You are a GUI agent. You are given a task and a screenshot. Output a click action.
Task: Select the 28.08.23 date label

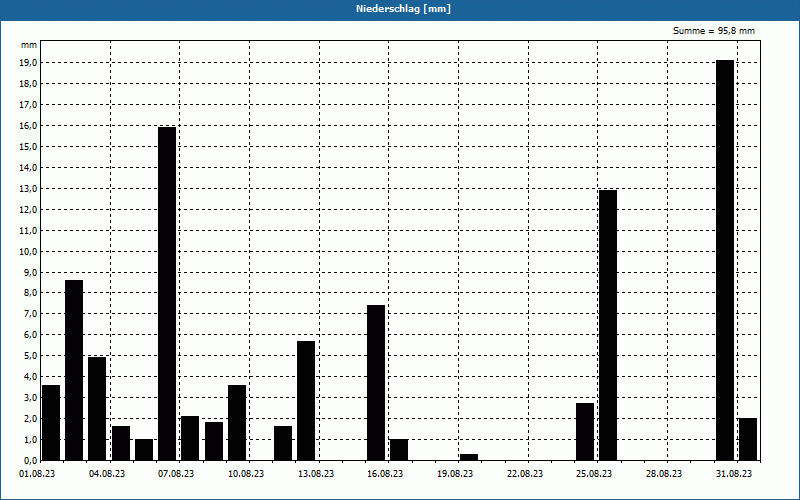[x=664, y=474]
